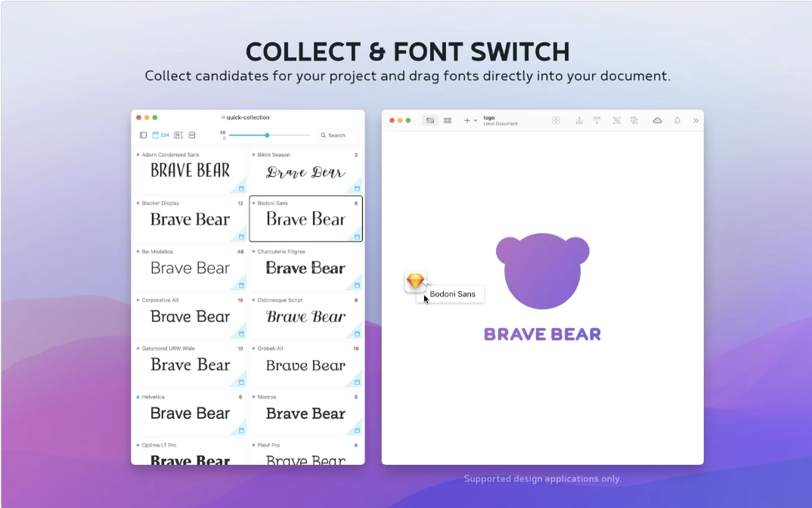
Task: Switch to the list row layout icon
Action: 192,135
